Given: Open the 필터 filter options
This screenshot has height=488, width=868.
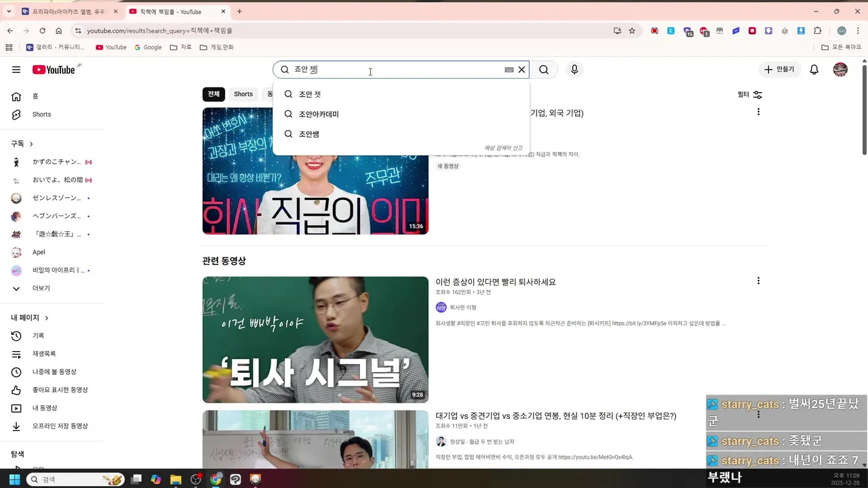Looking at the screenshot, I should coord(750,94).
